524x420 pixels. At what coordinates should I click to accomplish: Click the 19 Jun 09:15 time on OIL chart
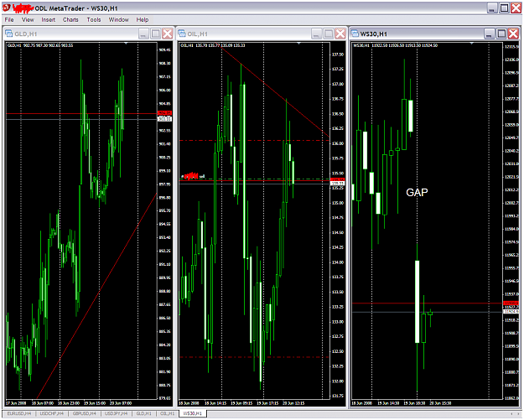point(241,403)
